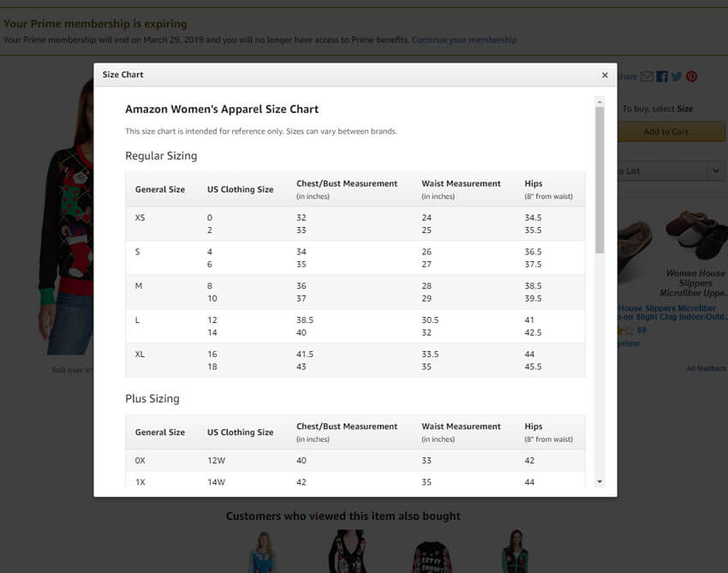Click Plus Sizing General Size header
The image size is (728, 573).
(x=159, y=433)
